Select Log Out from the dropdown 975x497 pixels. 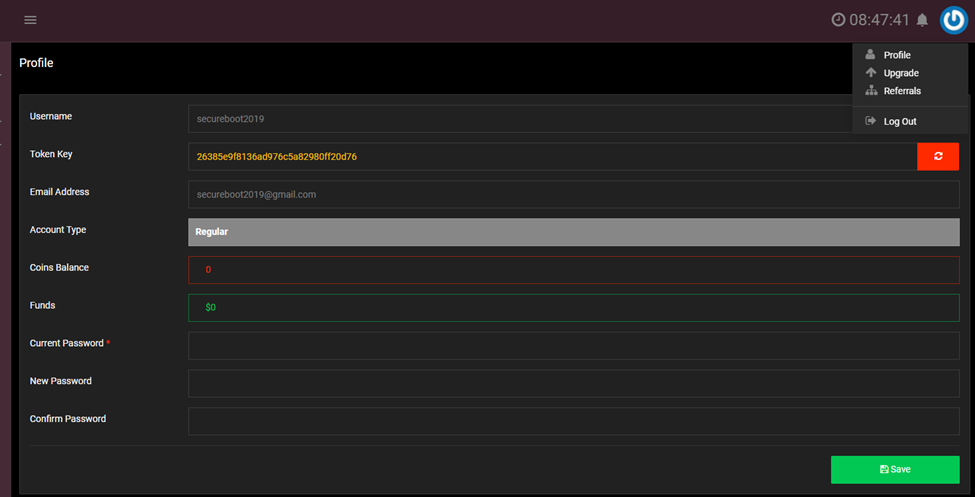(x=900, y=121)
